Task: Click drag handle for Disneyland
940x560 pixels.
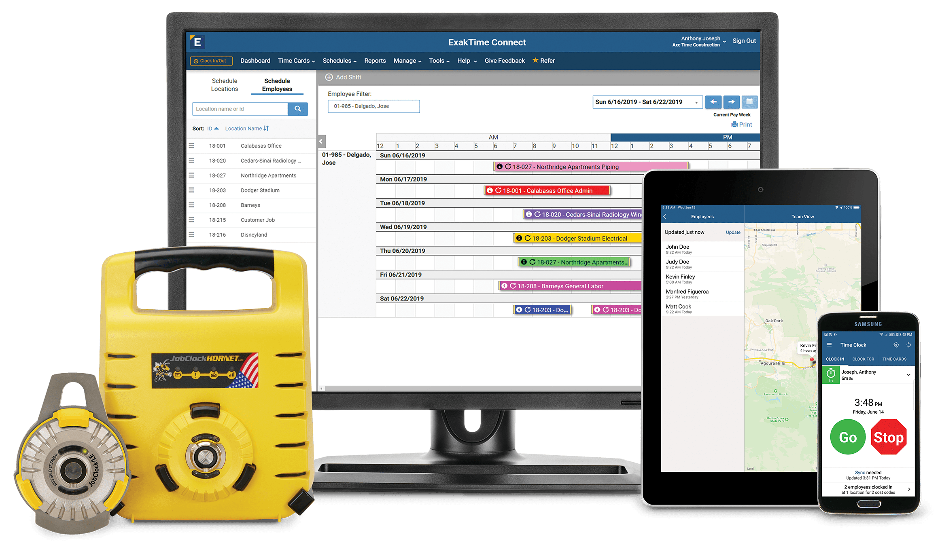Action: (191, 235)
